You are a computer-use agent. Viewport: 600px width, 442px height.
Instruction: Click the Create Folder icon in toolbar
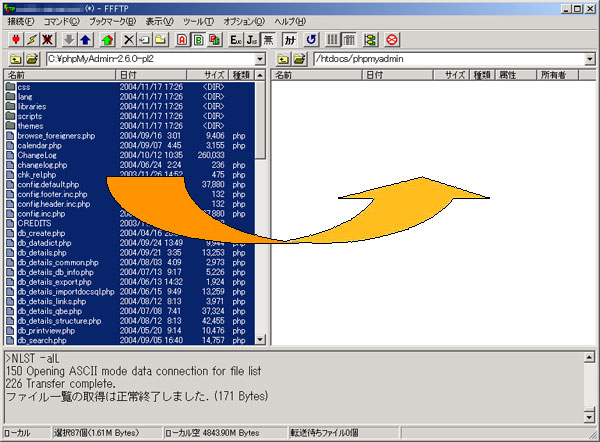[x=161, y=39]
